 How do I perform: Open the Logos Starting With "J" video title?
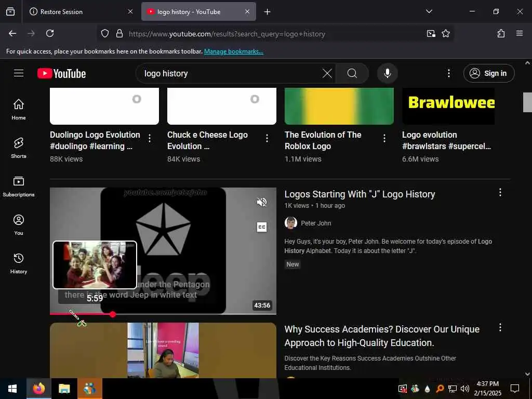click(360, 194)
